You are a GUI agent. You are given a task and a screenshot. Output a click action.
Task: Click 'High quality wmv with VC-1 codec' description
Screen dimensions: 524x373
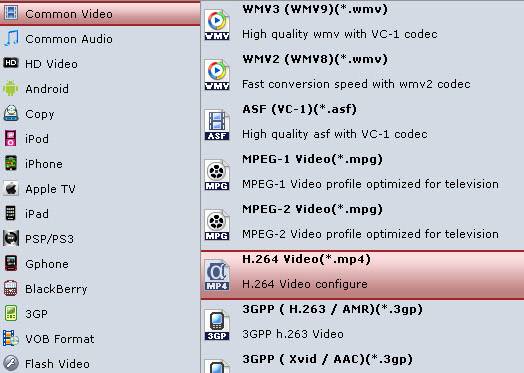point(340,34)
